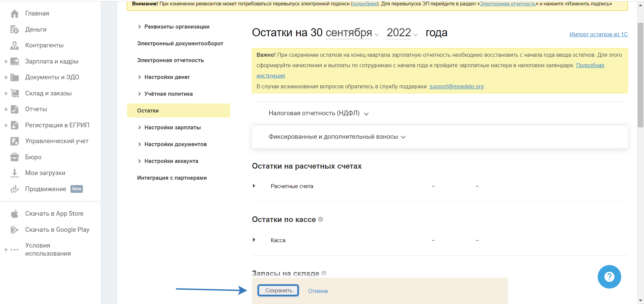Click the Сохранить button
Viewport: 644px width, 304px height.
[x=278, y=291]
